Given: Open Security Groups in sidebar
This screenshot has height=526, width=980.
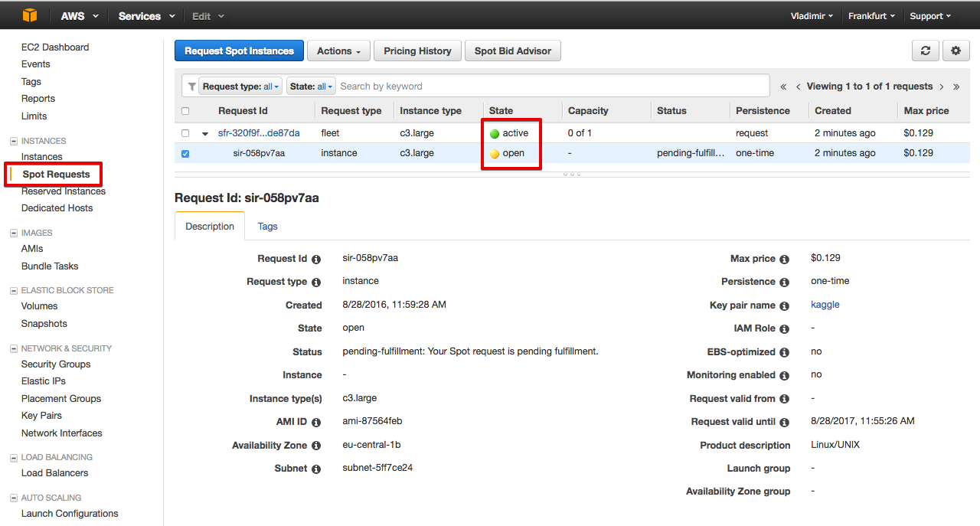Looking at the screenshot, I should [56, 364].
